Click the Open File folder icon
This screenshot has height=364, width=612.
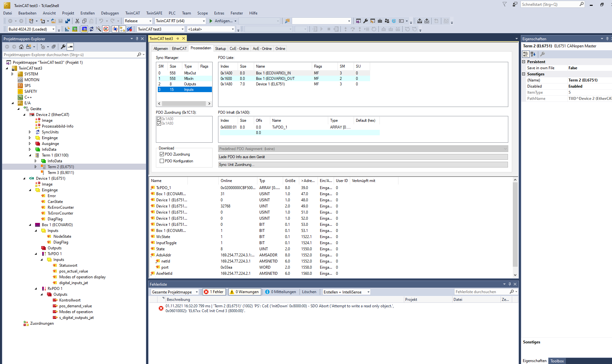(x=53, y=21)
